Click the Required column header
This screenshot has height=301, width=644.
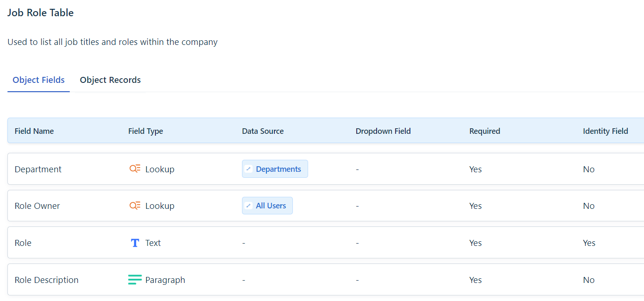pyautogui.click(x=484, y=131)
